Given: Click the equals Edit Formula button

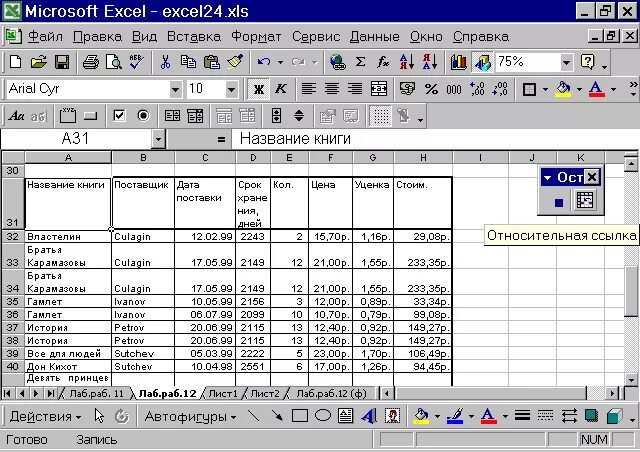Looking at the screenshot, I should 221,140.
